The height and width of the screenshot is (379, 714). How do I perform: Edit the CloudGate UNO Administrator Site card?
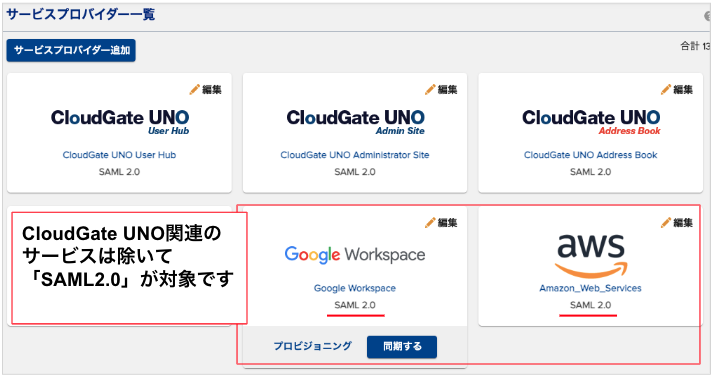441,90
